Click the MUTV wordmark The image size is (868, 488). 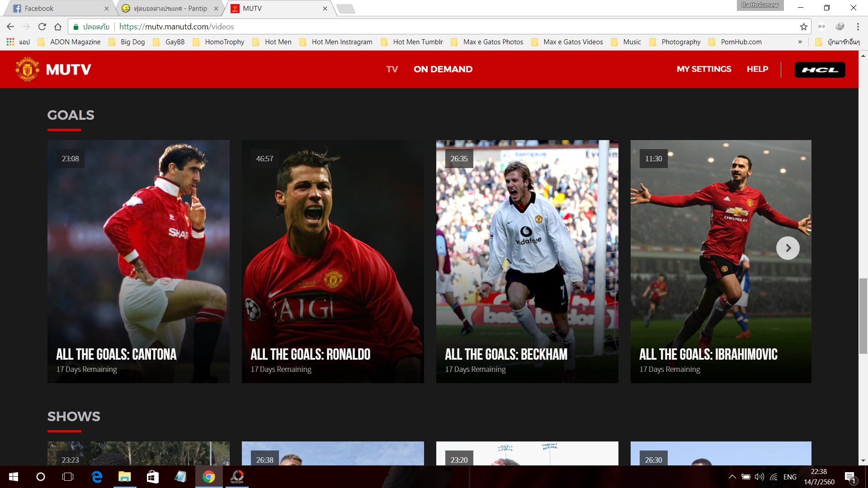(68, 70)
